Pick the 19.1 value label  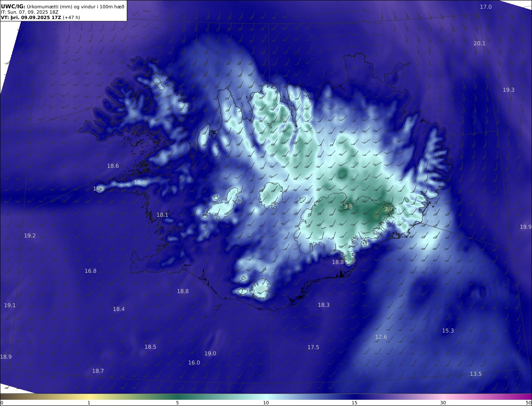(10, 306)
